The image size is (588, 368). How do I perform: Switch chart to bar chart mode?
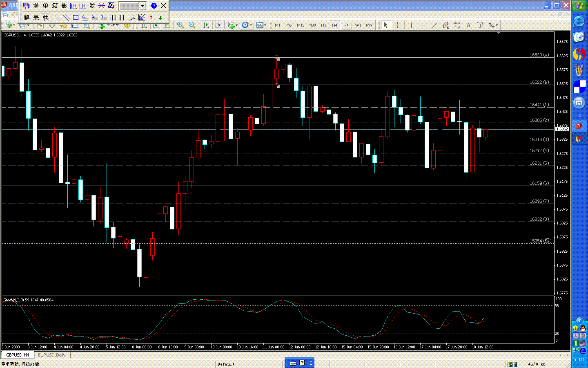(144, 25)
